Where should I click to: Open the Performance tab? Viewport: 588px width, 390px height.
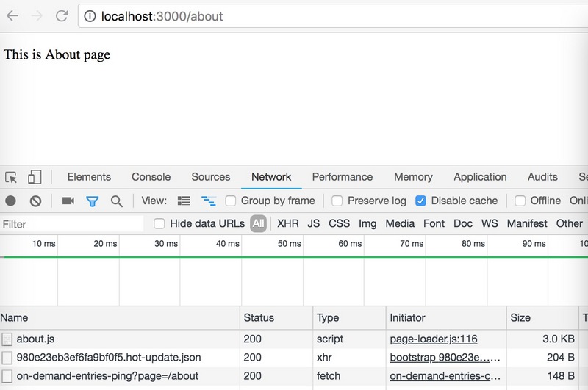(342, 177)
